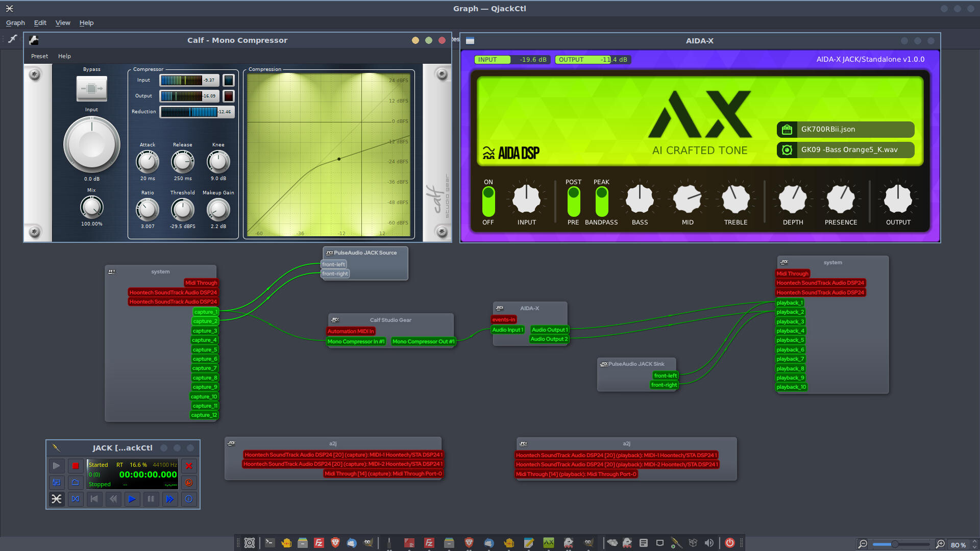
Task: Click the BASS knob in AIDA-X
Action: pyautogui.click(x=640, y=199)
